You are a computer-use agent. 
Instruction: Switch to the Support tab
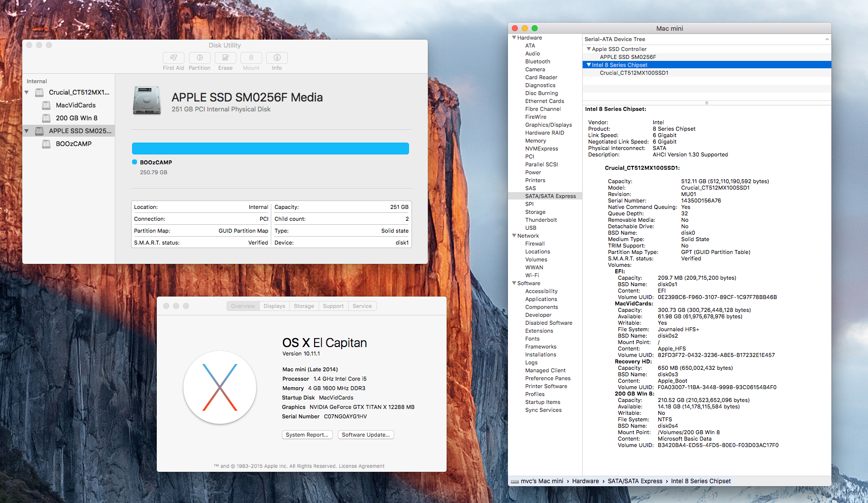click(x=333, y=306)
